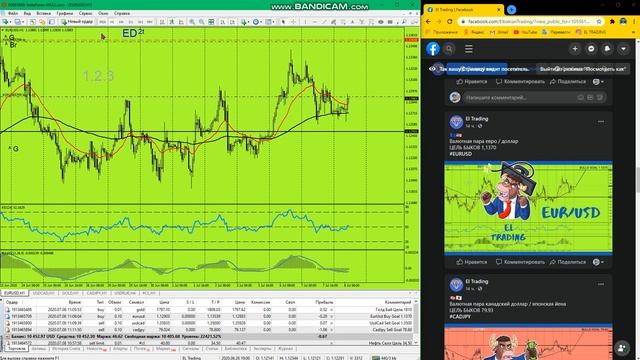
Task: Click the browser back arrow
Action: [428, 22]
